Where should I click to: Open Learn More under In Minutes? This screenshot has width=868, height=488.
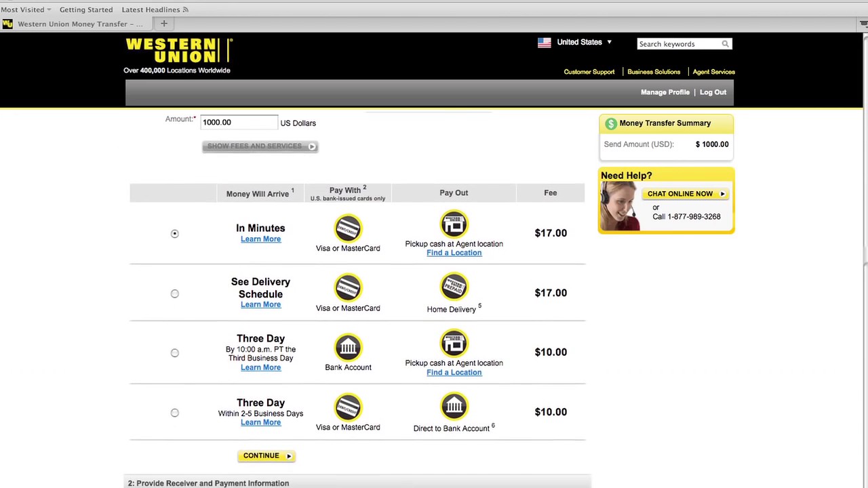(x=260, y=239)
